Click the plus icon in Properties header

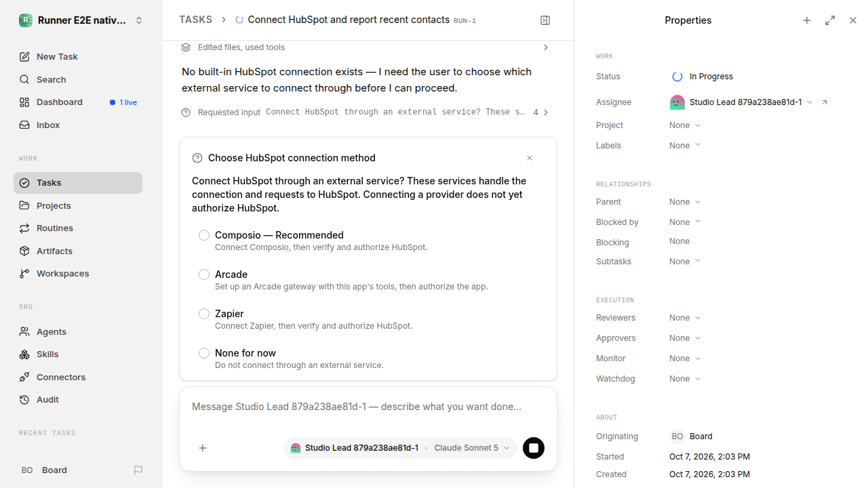coord(807,20)
